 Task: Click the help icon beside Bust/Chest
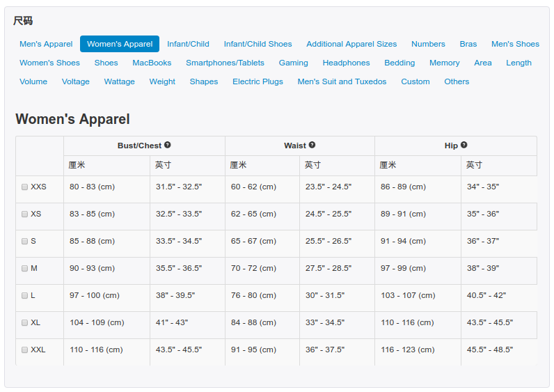click(x=168, y=146)
